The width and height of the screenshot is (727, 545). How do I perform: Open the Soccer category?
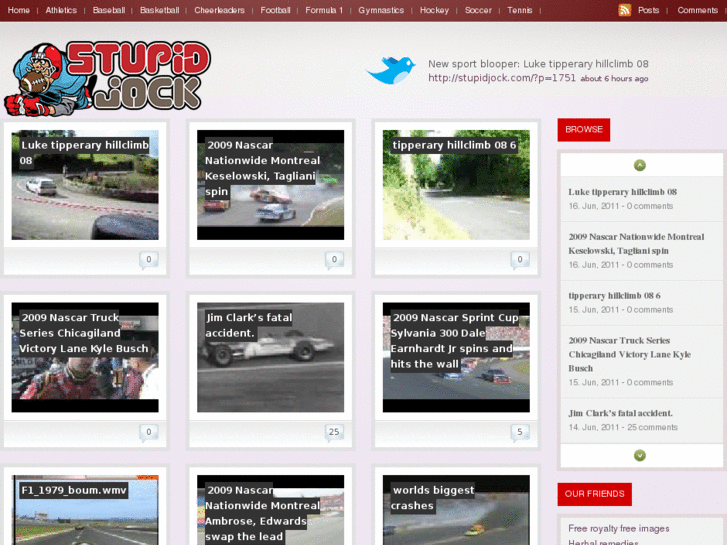(478, 10)
